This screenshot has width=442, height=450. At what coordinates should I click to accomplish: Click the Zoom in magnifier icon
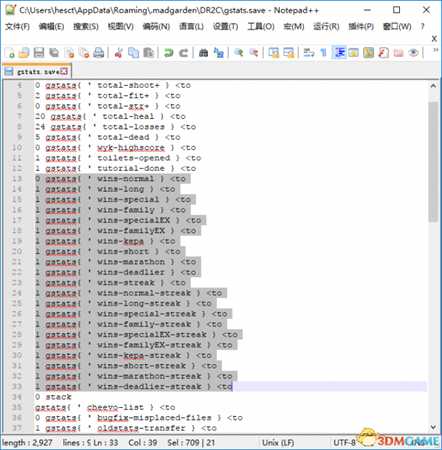pos(239,52)
